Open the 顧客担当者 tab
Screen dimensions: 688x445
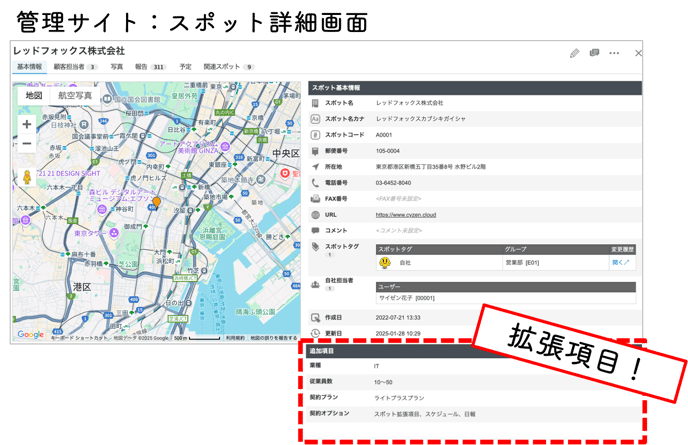coord(75,67)
